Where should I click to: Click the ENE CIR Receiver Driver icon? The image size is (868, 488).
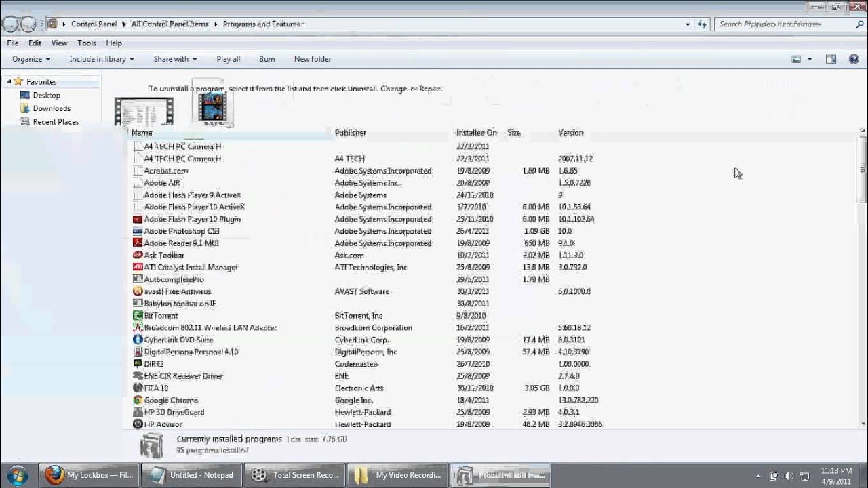pos(138,376)
